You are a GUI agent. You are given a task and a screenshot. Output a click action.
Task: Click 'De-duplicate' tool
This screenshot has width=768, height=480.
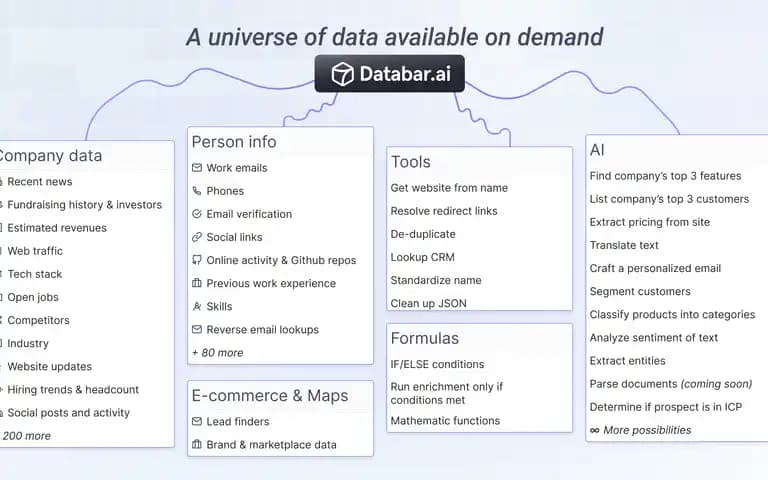click(x=423, y=234)
